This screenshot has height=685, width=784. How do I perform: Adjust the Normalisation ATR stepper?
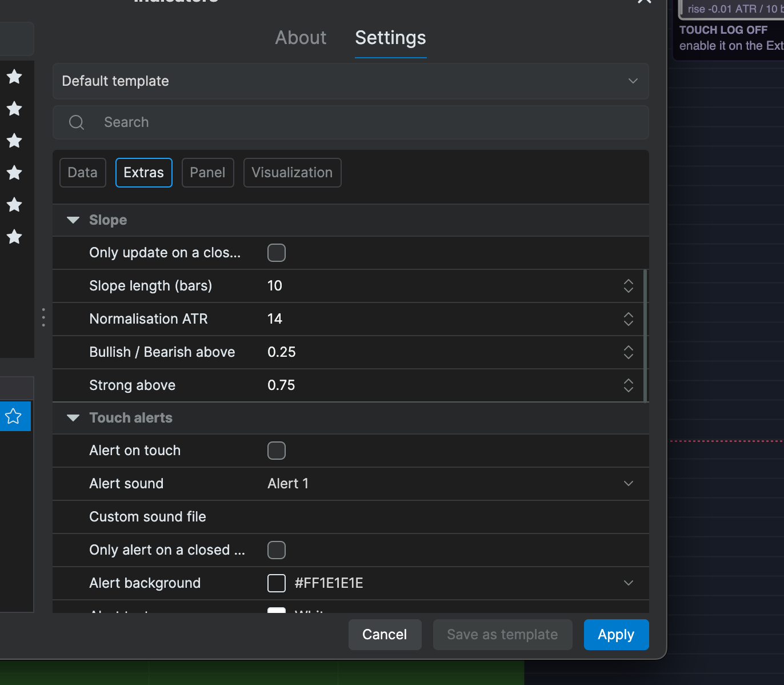pos(629,319)
